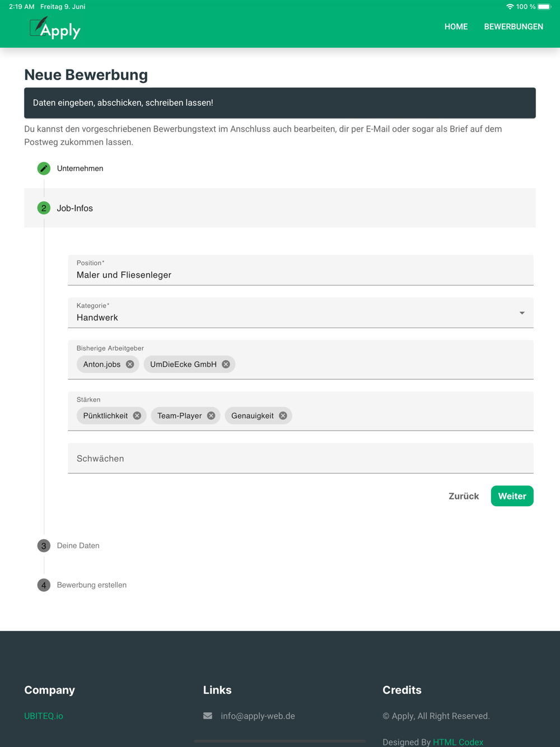
Task: Delete the Team-Player strength chip
Action: click(x=211, y=415)
